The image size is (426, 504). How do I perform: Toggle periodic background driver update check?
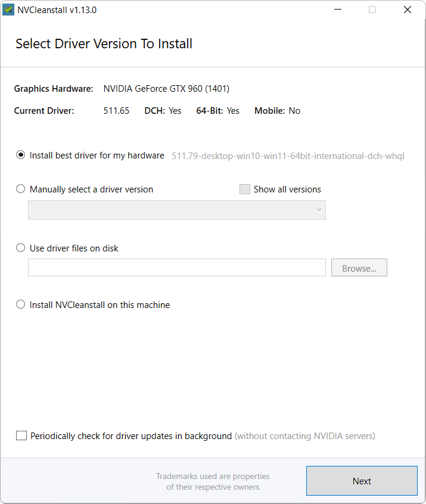tap(21, 436)
